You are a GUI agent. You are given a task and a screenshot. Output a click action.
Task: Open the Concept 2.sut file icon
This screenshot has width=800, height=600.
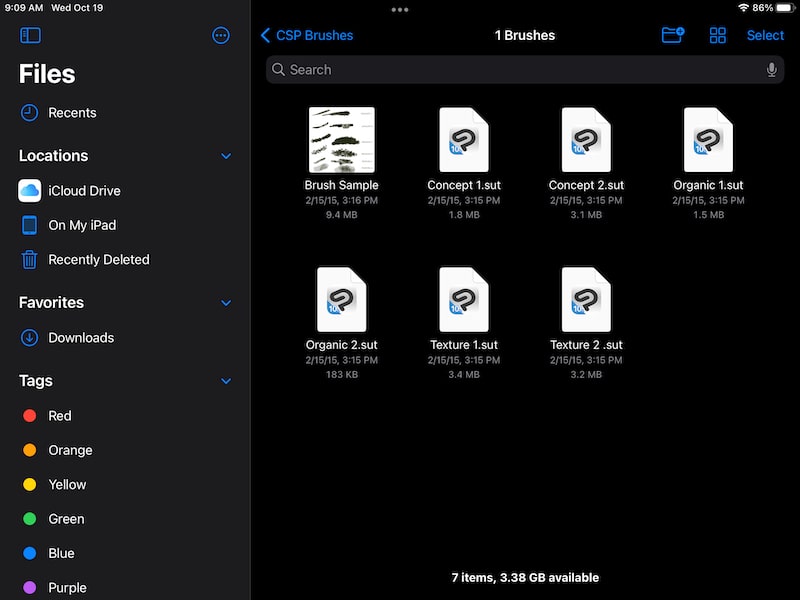point(586,140)
